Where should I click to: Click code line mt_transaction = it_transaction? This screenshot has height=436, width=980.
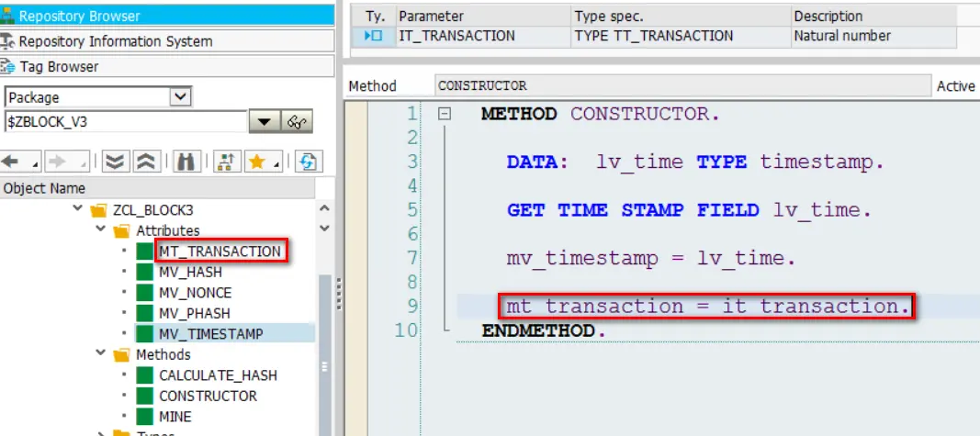[x=706, y=306]
